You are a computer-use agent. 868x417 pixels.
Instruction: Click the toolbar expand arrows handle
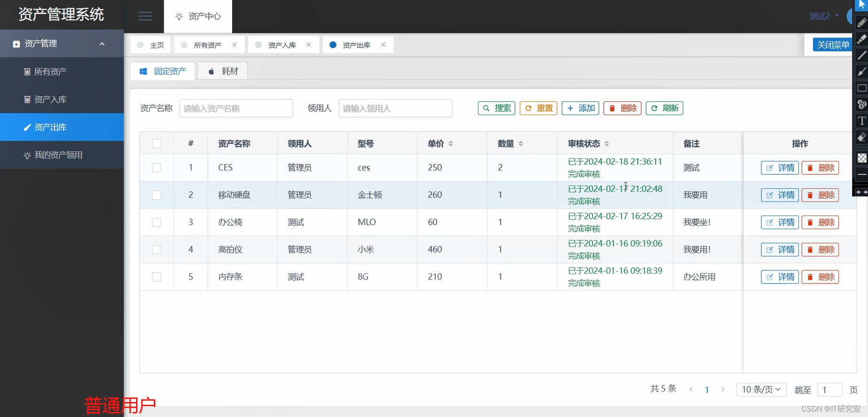(861, 192)
